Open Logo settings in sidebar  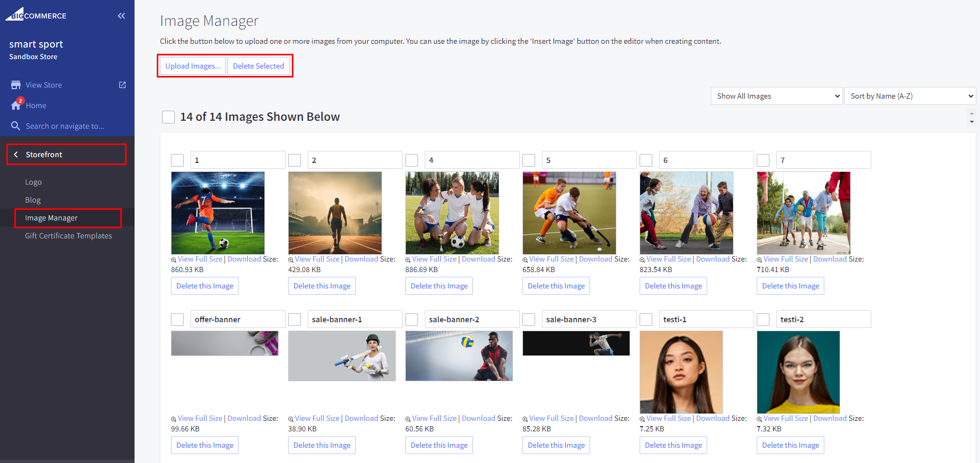[33, 182]
